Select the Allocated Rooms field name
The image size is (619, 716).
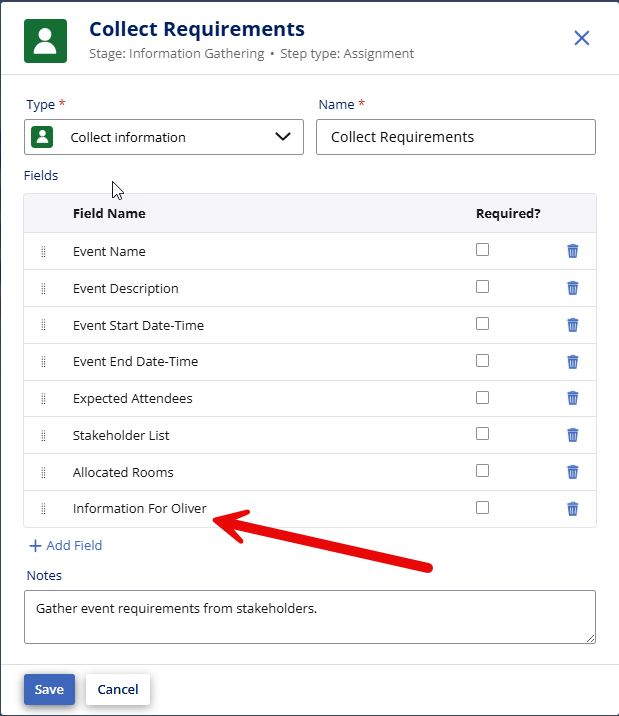point(123,472)
